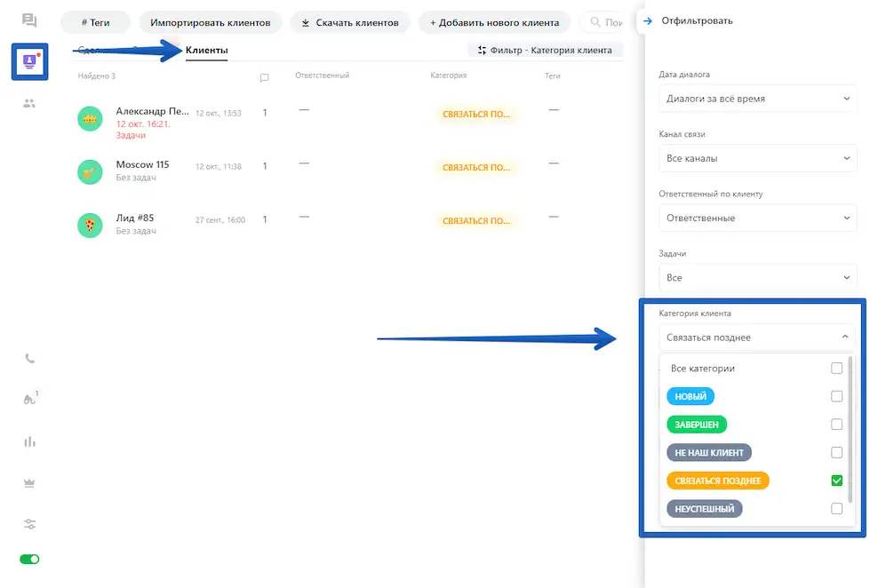Screen dimensions: 870x588
Task: Toggle the green switch in sidebar
Action: (29, 560)
